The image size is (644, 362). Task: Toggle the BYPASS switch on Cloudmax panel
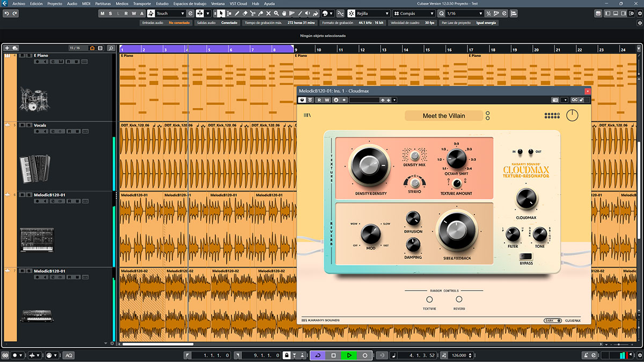point(526,256)
